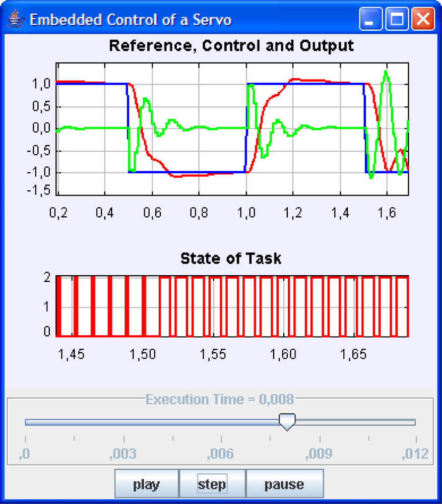Click the ',009' slider tick label
Screen dimensions: 442x504
[319, 454]
